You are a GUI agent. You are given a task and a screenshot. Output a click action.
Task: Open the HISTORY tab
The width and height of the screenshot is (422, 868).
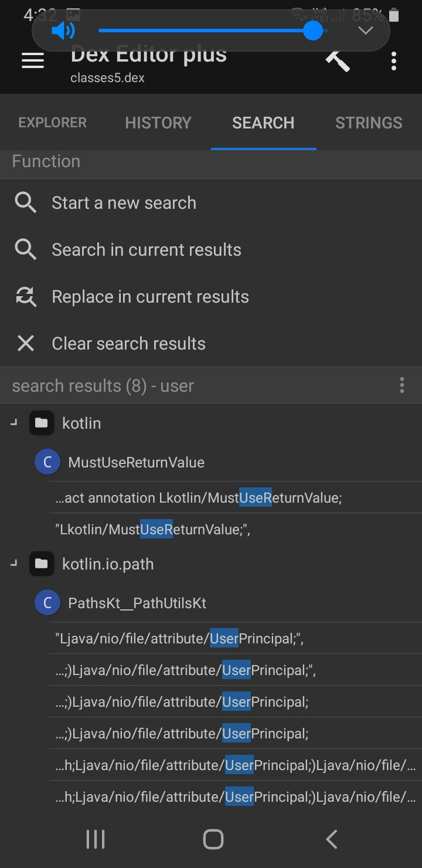pyautogui.click(x=158, y=123)
